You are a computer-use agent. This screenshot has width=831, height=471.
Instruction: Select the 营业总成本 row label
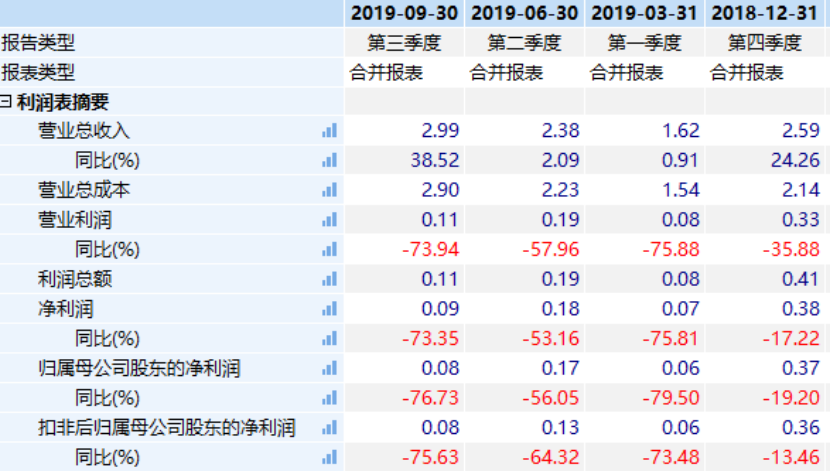84,190
